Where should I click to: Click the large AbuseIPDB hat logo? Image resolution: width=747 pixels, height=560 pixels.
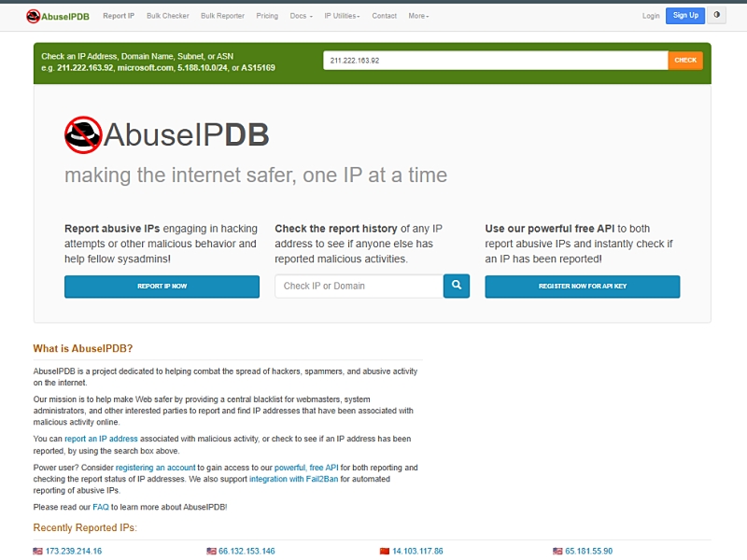[x=83, y=135]
